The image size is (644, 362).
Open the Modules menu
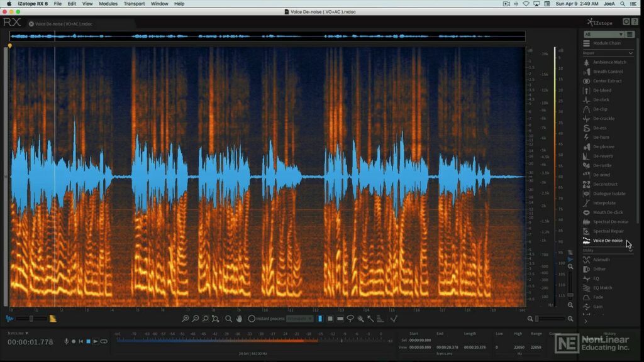click(x=108, y=4)
